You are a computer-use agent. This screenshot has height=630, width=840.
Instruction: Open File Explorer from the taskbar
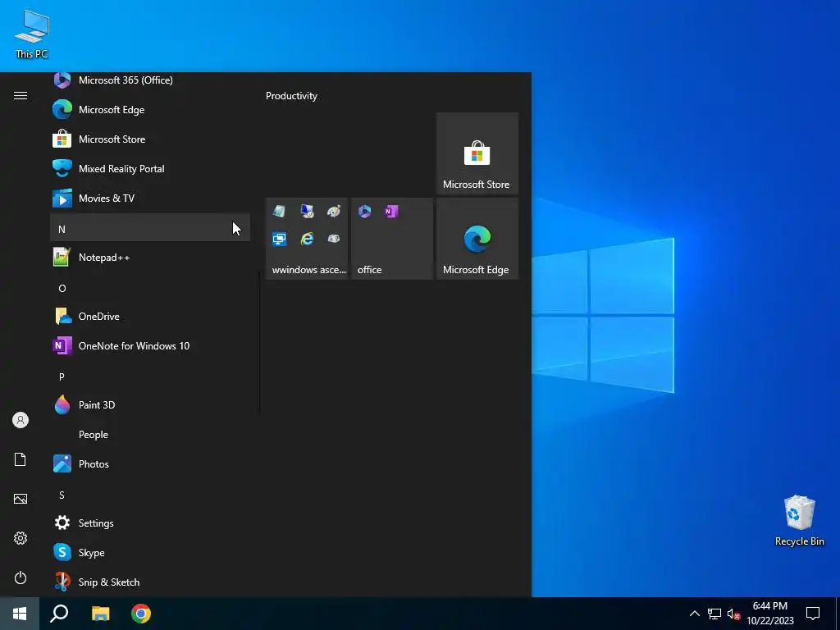pos(100,614)
